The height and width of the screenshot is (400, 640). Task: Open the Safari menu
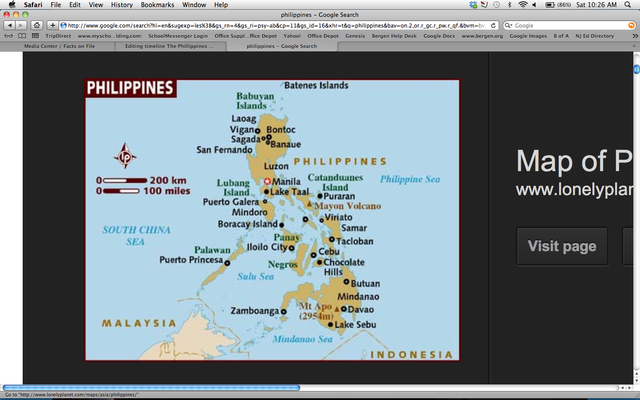(x=33, y=4)
